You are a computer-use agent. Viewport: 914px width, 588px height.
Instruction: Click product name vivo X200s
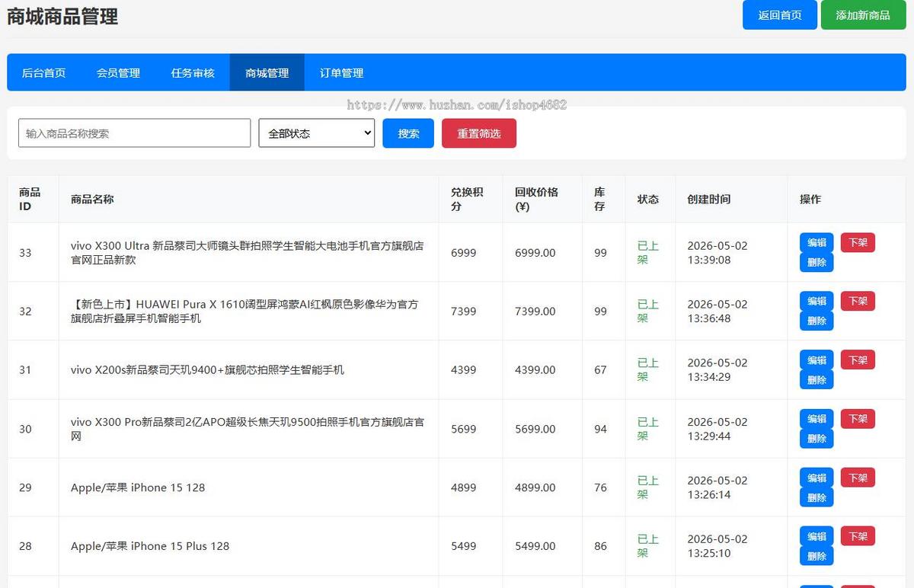(x=207, y=370)
